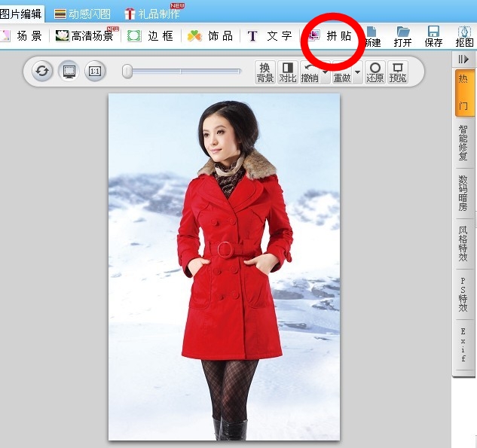Select the 风格特效 side tab
This screenshot has height=448, width=477.
(x=464, y=244)
